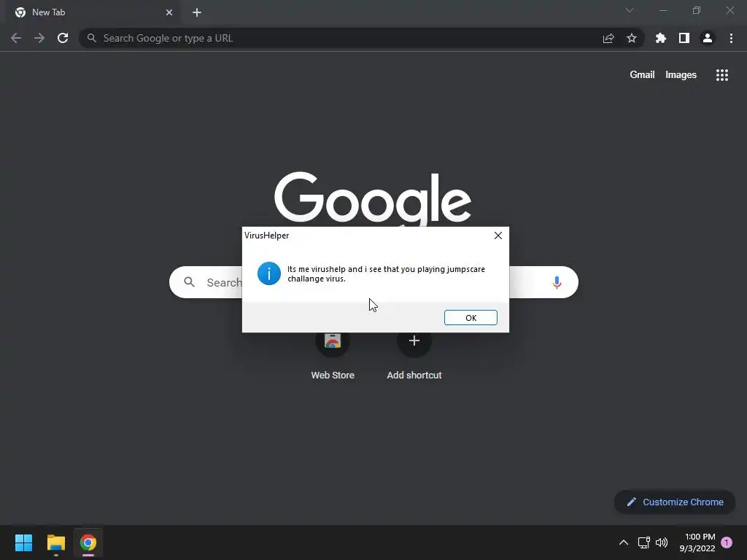Close the VirusHelper dialog with X
Image resolution: width=747 pixels, height=560 pixels.
coord(498,236)
